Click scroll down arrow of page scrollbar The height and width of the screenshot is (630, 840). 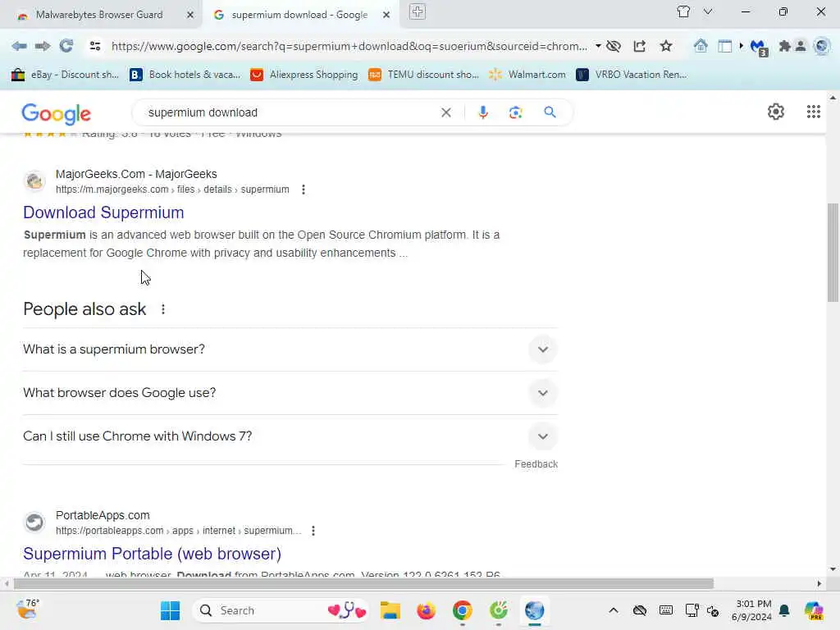click(833, 569)
